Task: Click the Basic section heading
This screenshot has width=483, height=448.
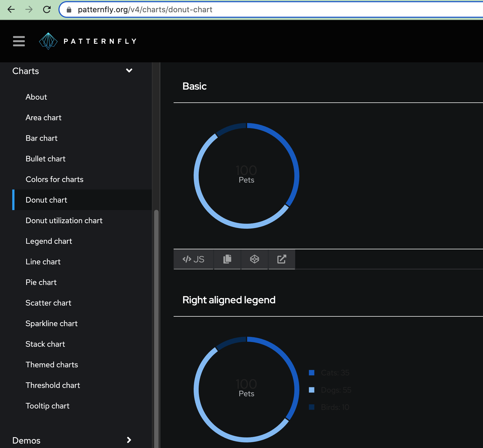Action: pos(194,86)
